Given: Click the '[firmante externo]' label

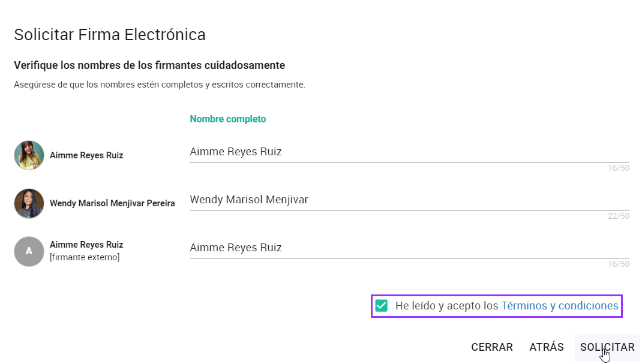Looking at the screenshot, I should [x=85, y=257].
